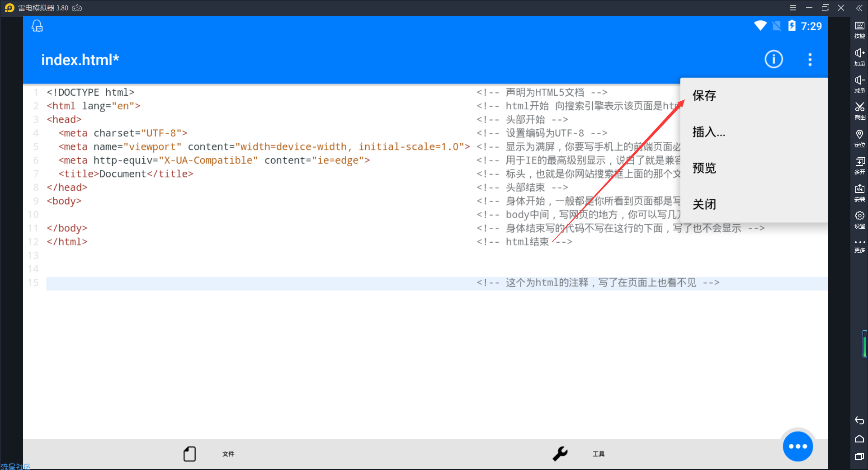Click the <title>Document</title> line
868x470 pixels.
[x=126, y=174]
